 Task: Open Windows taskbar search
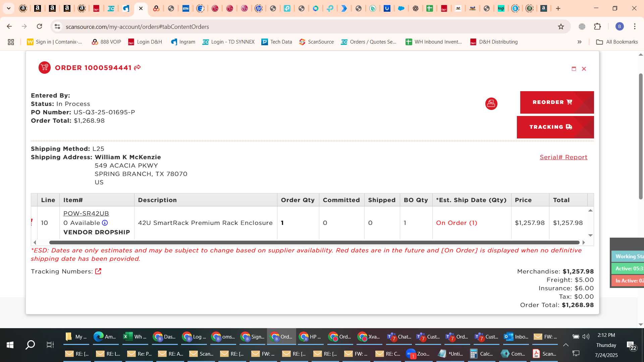tap(30, 345)
